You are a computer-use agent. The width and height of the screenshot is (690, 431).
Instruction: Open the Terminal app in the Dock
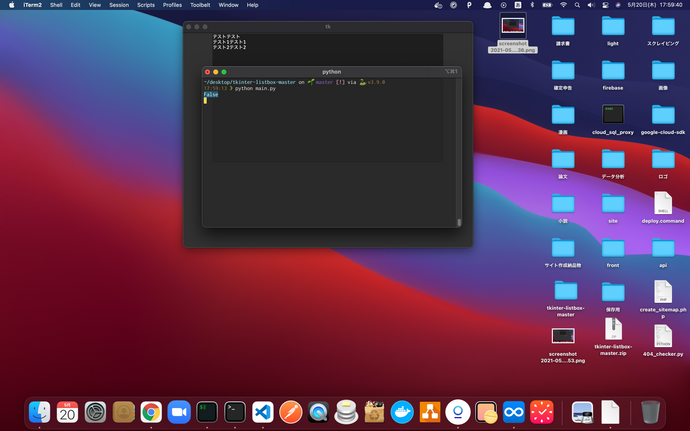[x=235, y=413]
